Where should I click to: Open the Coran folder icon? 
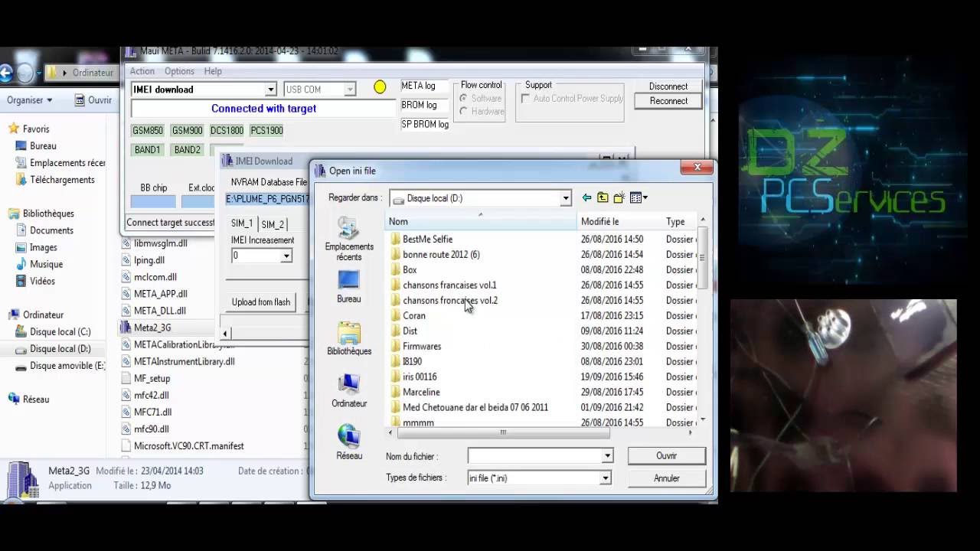[x=395, y=315]
